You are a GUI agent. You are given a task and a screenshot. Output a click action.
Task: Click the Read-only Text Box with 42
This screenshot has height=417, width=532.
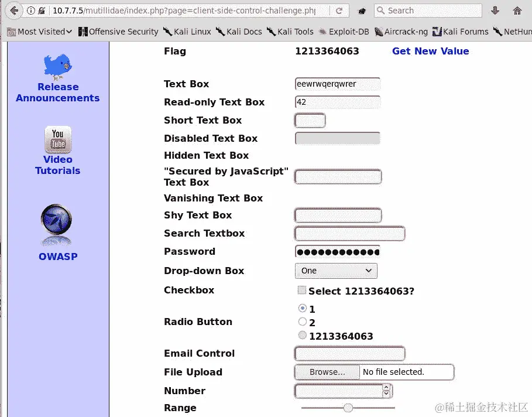click(x=338, y=102)
